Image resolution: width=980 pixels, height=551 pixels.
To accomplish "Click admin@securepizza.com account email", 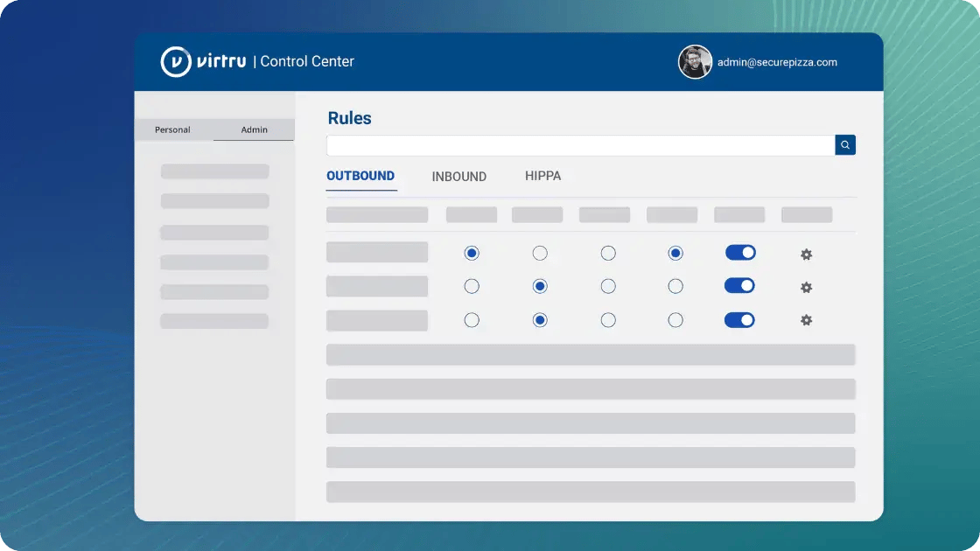I will click(777, 62).
